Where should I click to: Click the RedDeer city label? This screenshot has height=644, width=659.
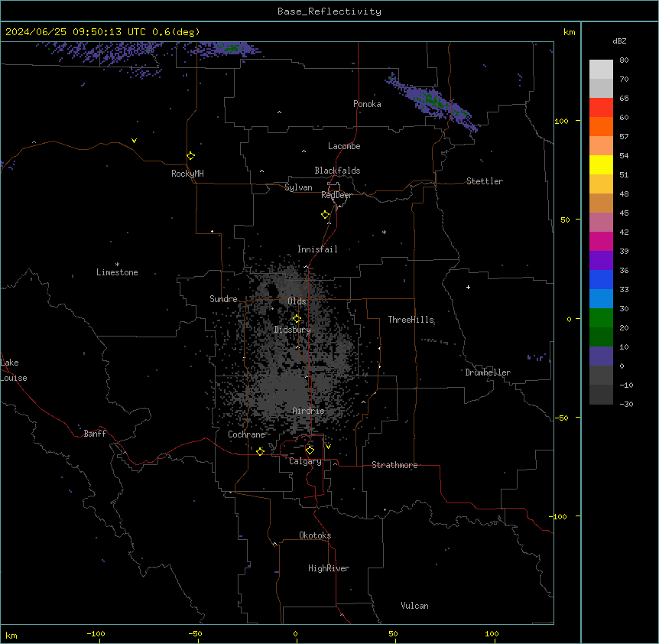click(x=336, y=195)
